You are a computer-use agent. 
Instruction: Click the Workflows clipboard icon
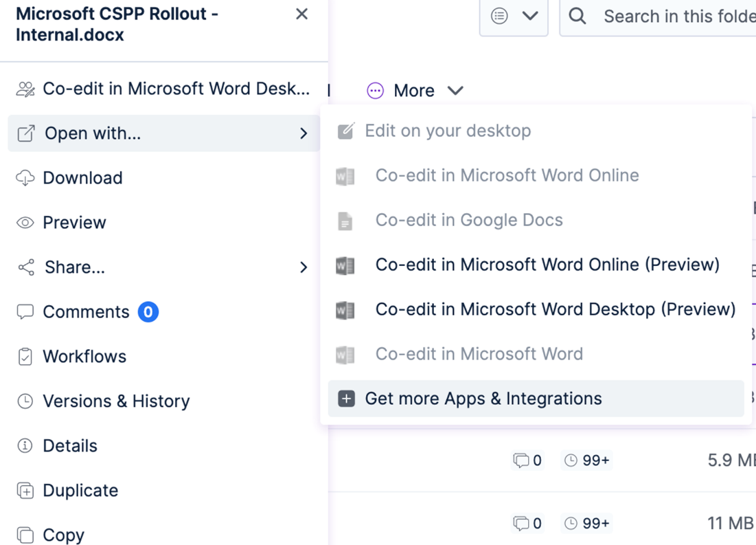(25, 357)
